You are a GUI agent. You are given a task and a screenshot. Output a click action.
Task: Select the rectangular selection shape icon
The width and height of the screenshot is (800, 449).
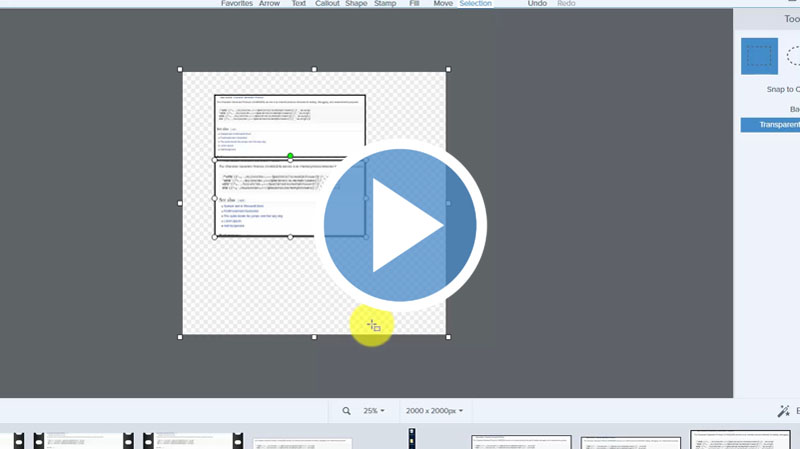click(x=759, y=56)
